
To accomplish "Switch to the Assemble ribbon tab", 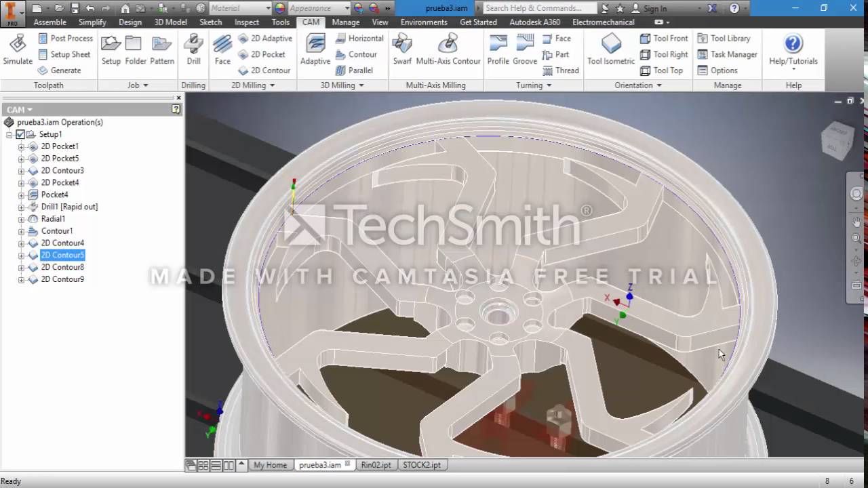I will (50, 22).
